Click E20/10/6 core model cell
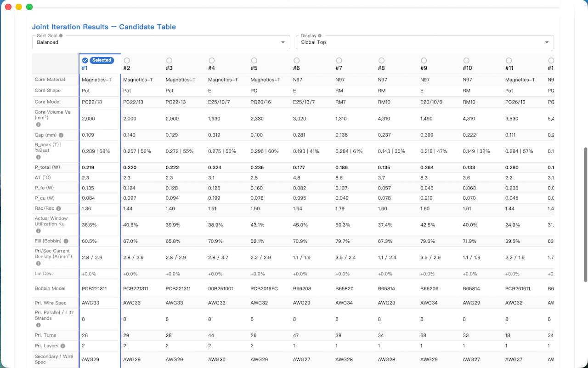Viewport: 588px width, 368px height. (431, 102)
